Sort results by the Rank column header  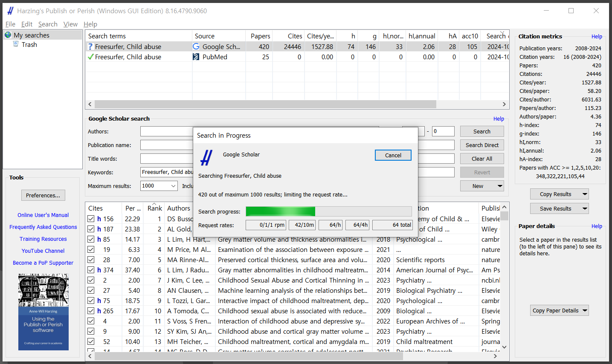point(154,208)
